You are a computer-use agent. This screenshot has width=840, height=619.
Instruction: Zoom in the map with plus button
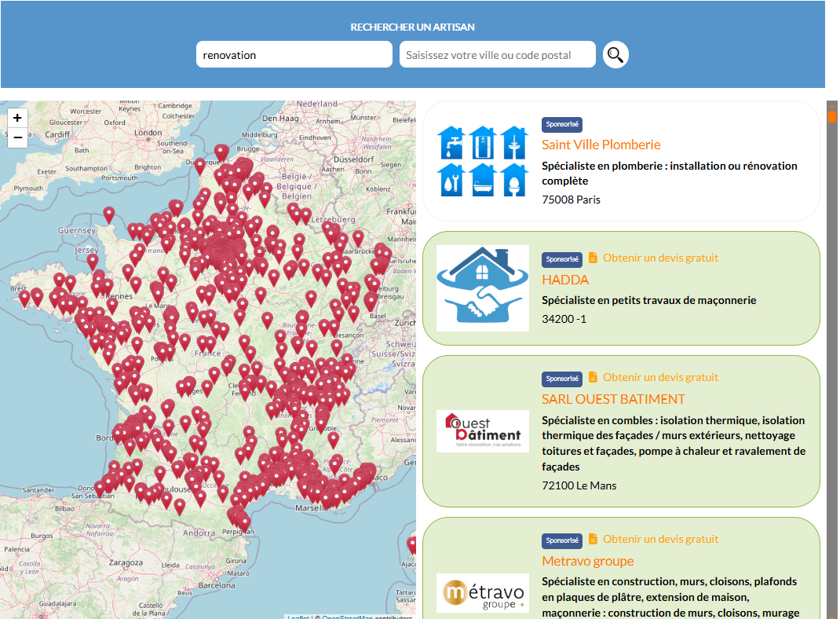point(18,118)
